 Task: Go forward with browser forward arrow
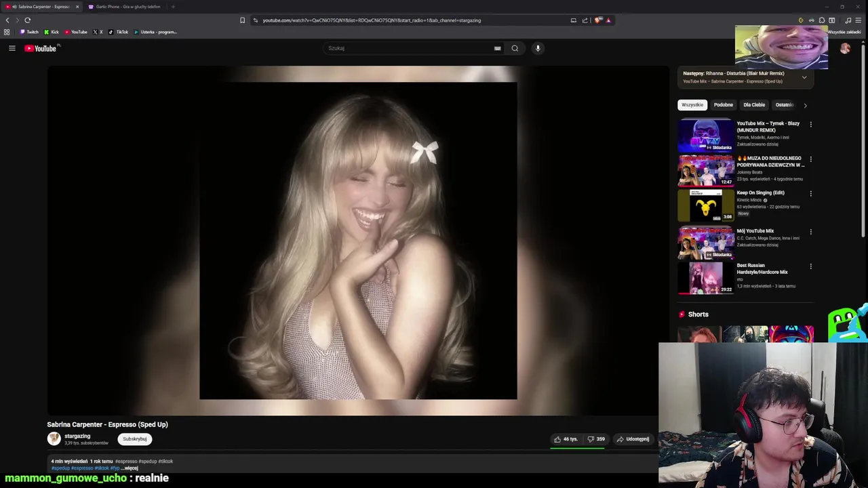18,20
